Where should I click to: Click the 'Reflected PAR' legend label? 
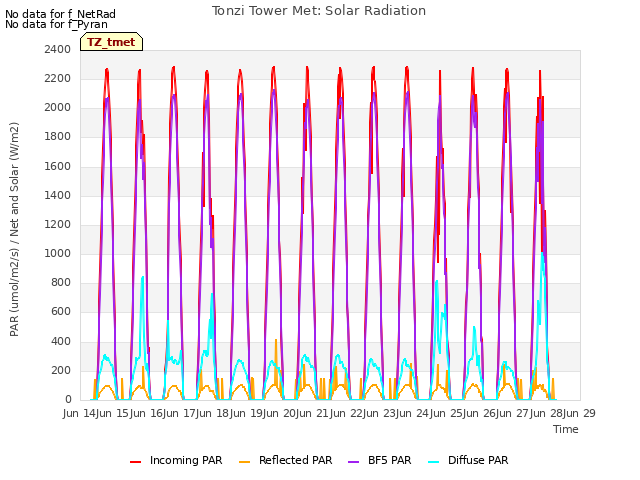click(296, 460)
